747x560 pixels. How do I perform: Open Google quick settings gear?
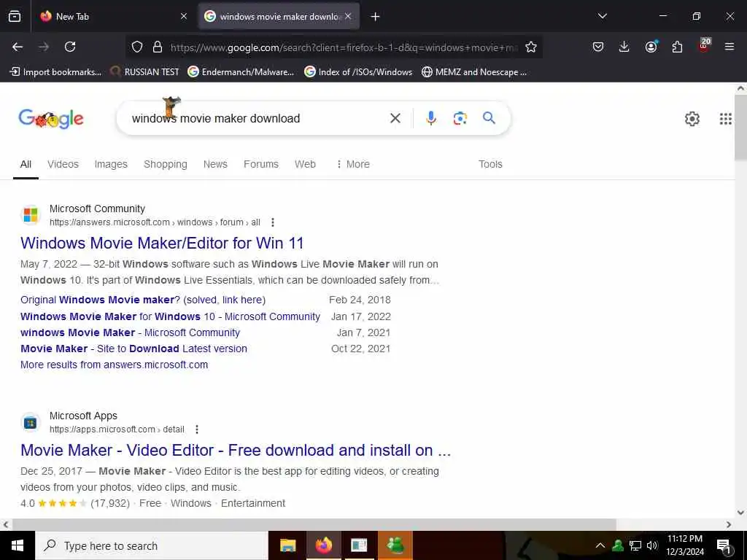click(x=692, y=119)
